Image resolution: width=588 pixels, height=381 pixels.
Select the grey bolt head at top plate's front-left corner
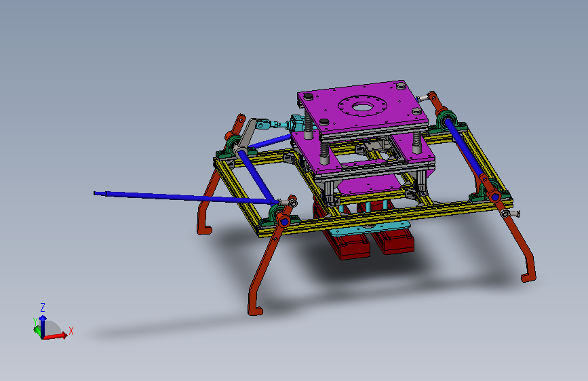click(x=324, y=122)
